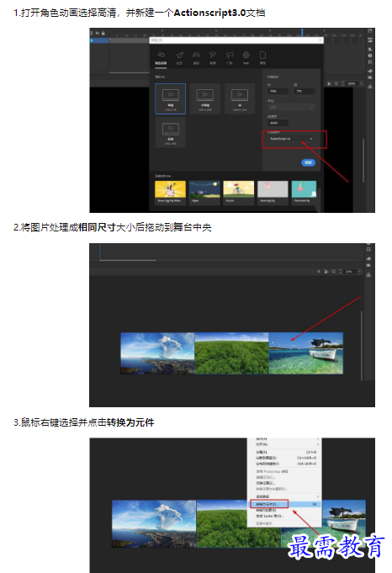Click the rotate stage icon left of 100% zoom
Viewport: 392px width, 573px height.
point(330,83)
